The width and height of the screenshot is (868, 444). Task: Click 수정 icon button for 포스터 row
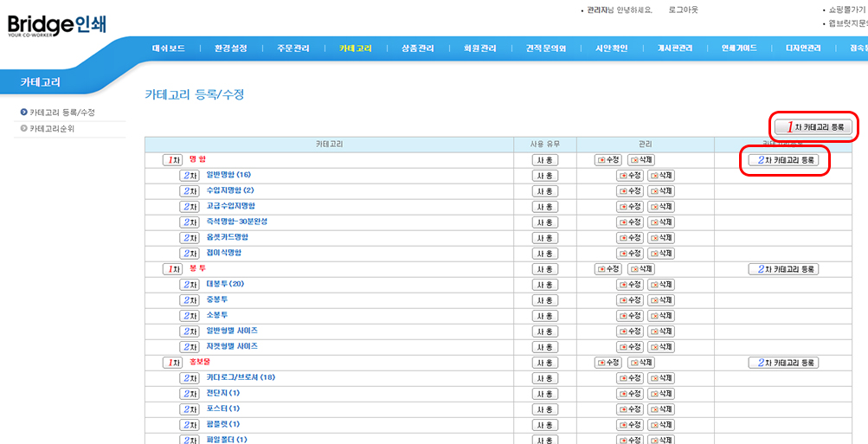click(x=630, y=409)
